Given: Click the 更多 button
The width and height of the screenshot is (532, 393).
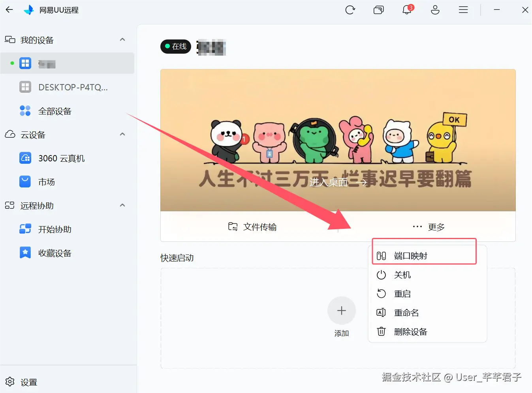Looking at the screenshot, I should point(429,227).
